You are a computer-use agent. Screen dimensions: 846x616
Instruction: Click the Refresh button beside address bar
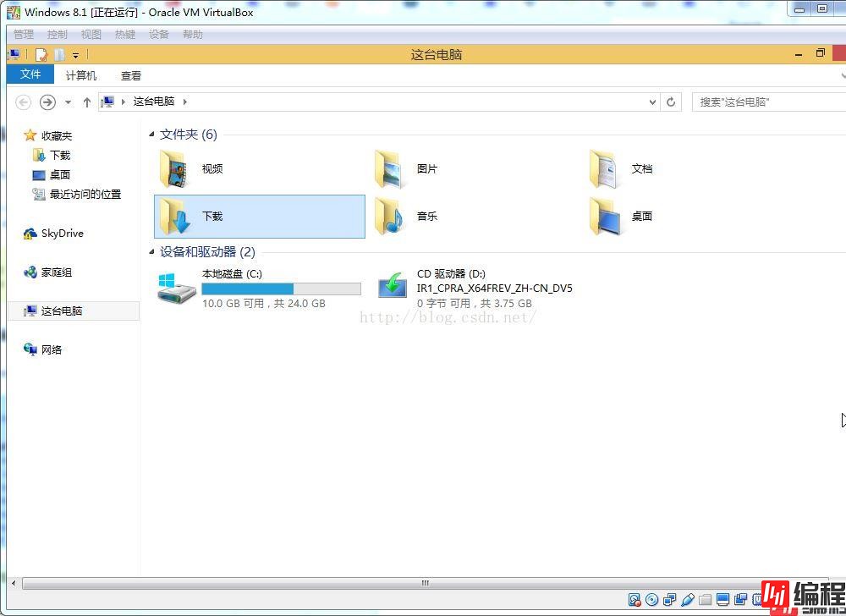pos(671,102)
